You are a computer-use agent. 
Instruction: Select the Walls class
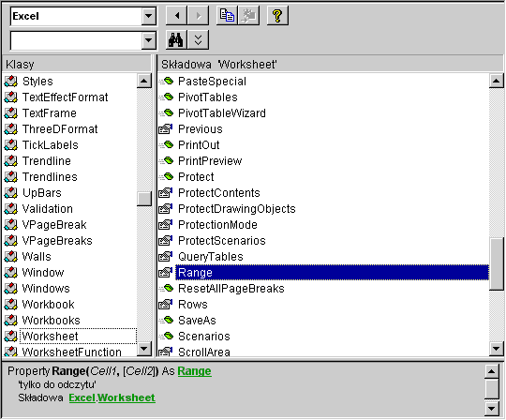tap(37, 257)
